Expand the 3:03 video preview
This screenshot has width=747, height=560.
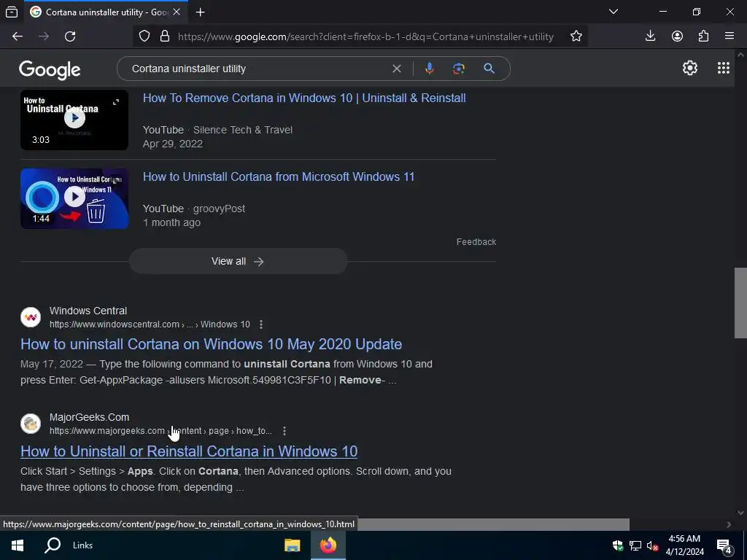(116, 102)
